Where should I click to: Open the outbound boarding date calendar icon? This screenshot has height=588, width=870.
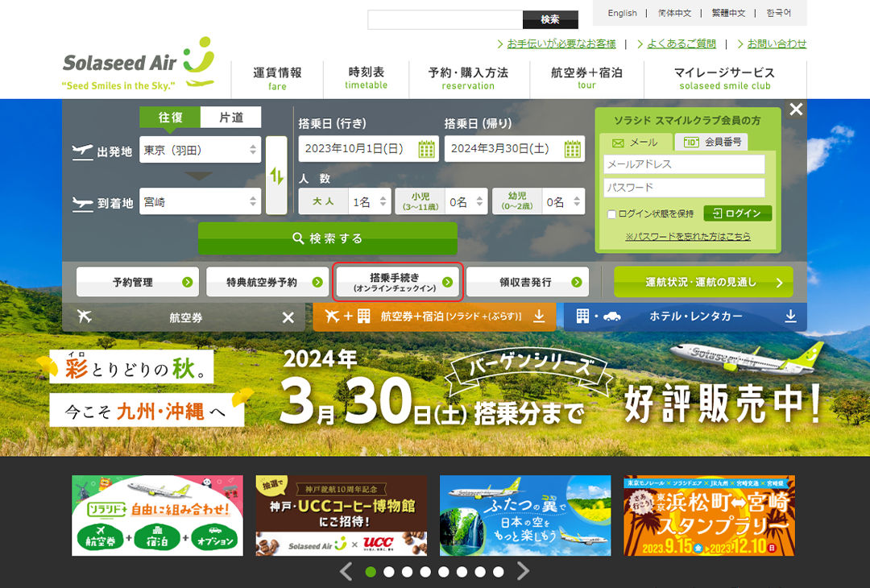coord(426,149)
